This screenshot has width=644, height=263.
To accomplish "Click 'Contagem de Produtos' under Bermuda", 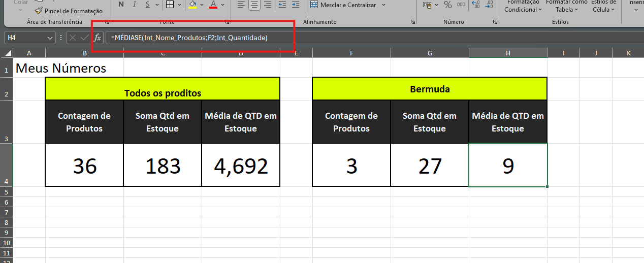I will coord(351,122).
